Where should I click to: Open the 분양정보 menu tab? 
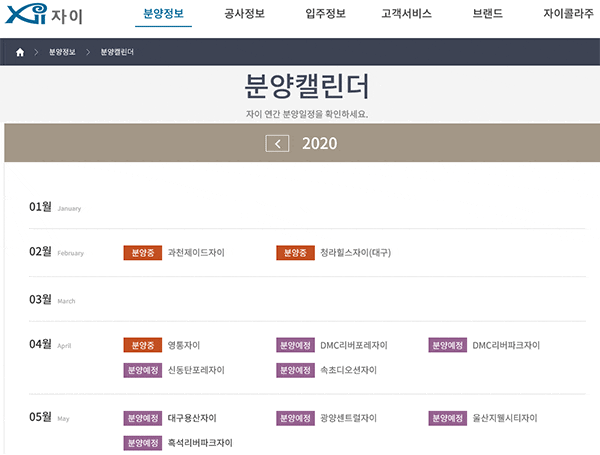[x=163, y=14]
